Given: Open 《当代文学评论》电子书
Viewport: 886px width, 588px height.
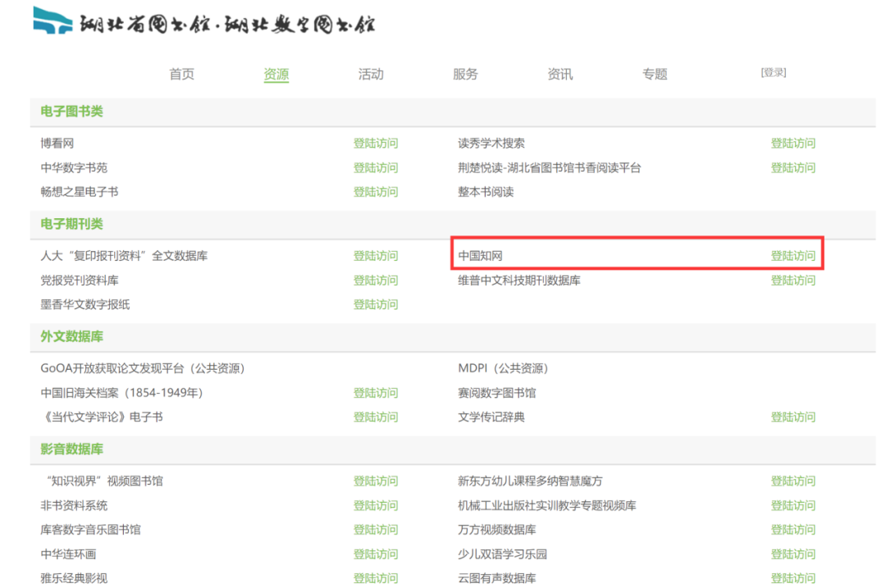Looking at the screenshot, I should pos(103,417).
